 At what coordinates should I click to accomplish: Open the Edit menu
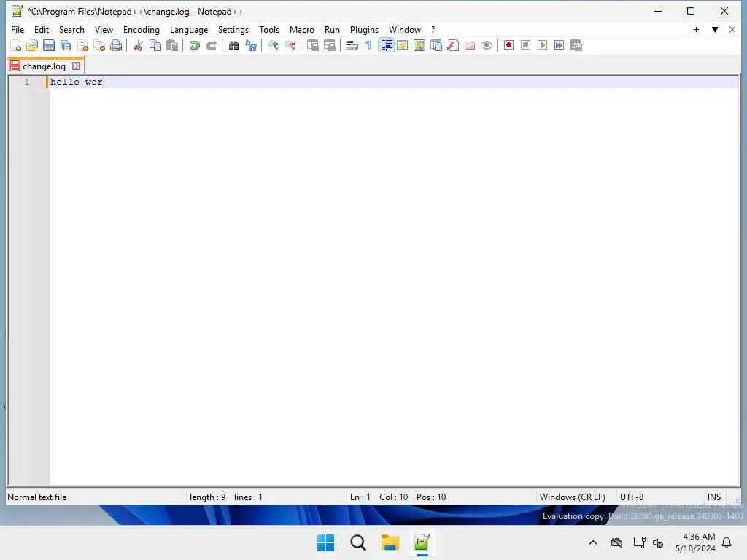(42, 29)
